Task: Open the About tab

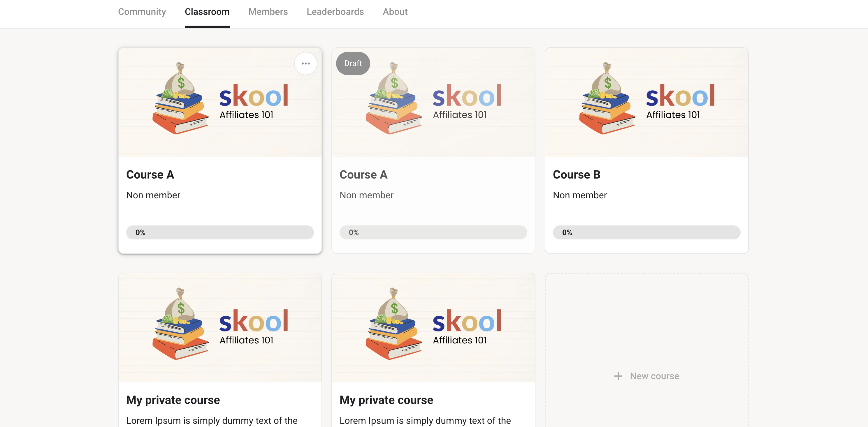Action: (x=395, y=12)
